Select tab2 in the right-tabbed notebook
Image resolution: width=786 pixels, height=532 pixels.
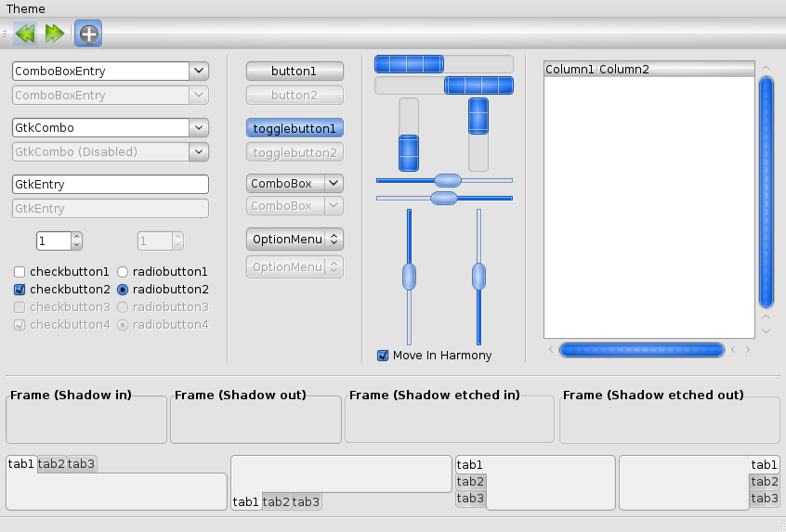click(x=765, y=482)
